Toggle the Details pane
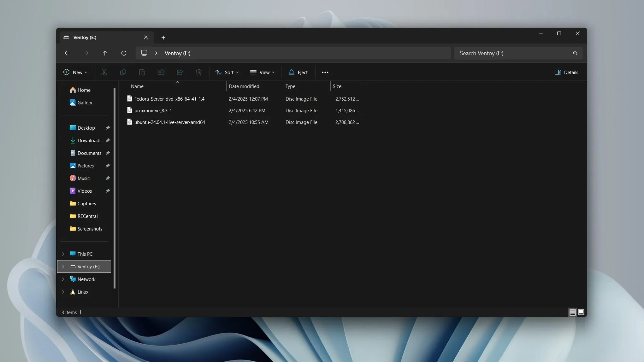644x362 pixels. [x=566, y=72]
